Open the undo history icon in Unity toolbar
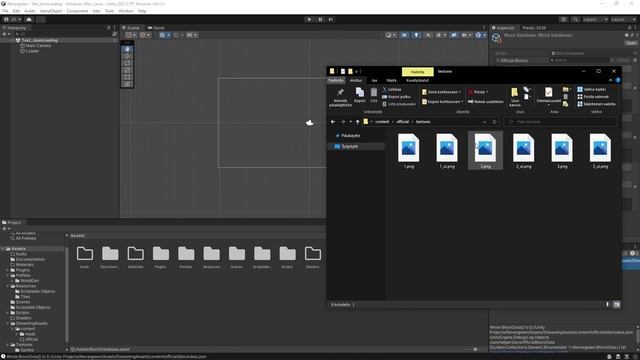 [564, 19]
